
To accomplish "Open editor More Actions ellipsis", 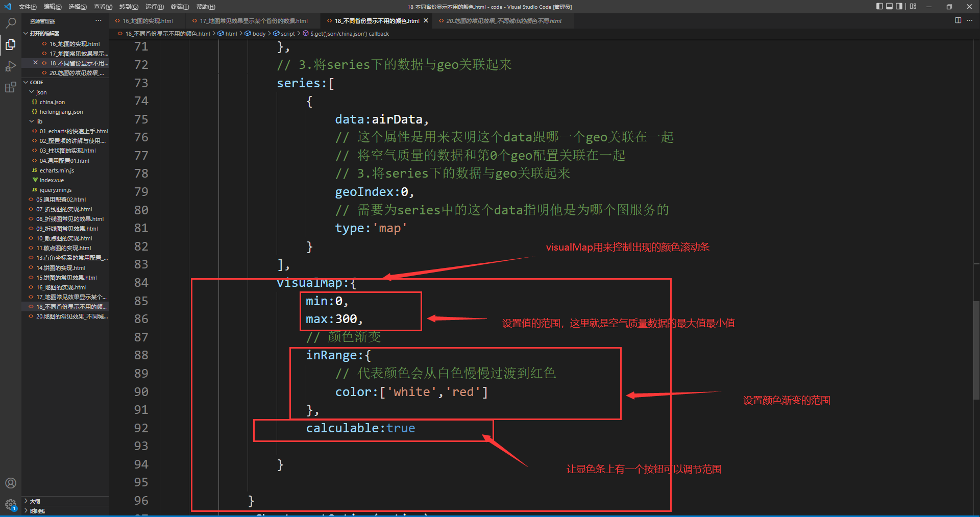I will (970, 20).
